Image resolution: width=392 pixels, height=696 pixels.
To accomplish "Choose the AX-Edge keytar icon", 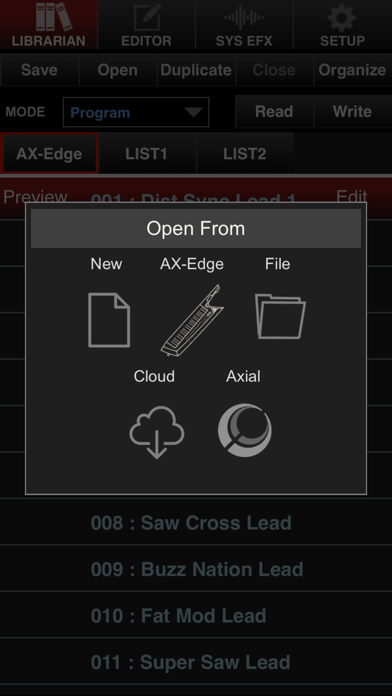I will click(192, 319).
